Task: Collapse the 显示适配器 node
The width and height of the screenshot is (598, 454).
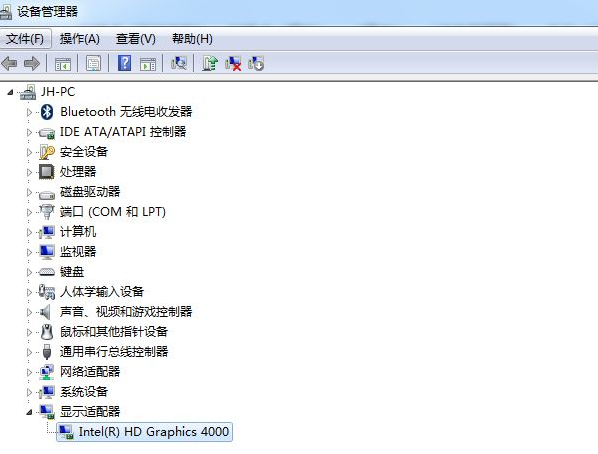Action: (x=29, y=412)
